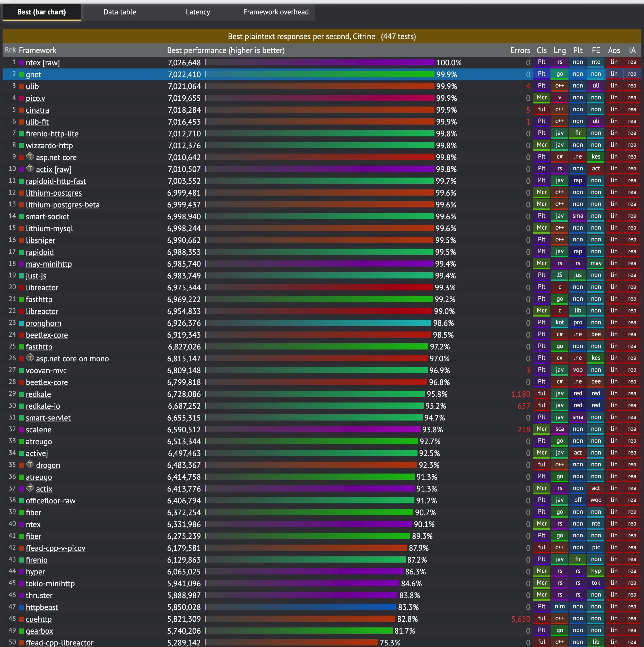The image size is (644, 647).
Task: Open the rapidoid-http-fast link
Action: click(56, 181)
